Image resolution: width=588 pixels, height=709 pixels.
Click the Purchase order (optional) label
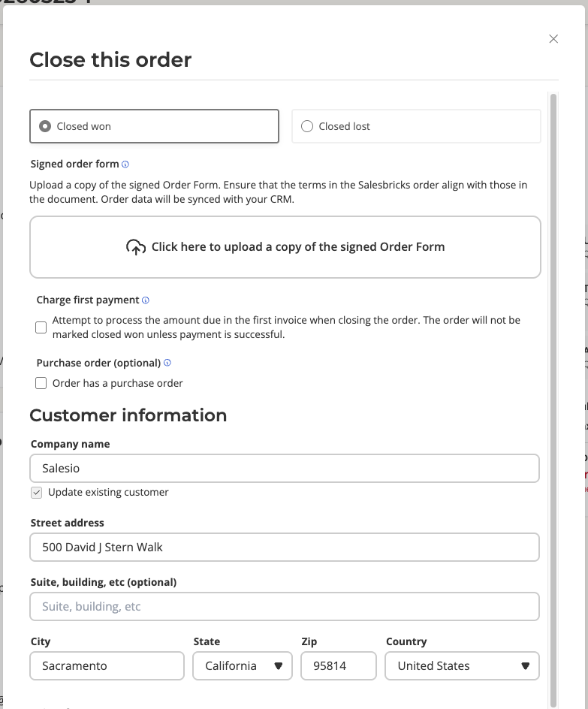(98, 363)
